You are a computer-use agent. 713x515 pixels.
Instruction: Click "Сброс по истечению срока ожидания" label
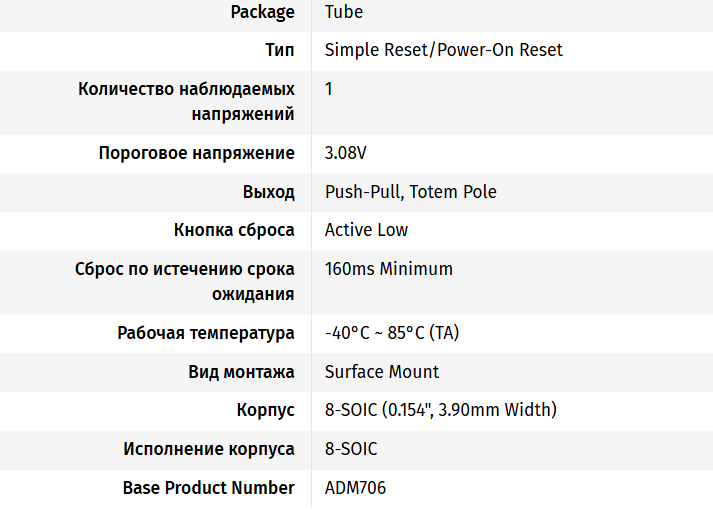click(x=184, y=281)
